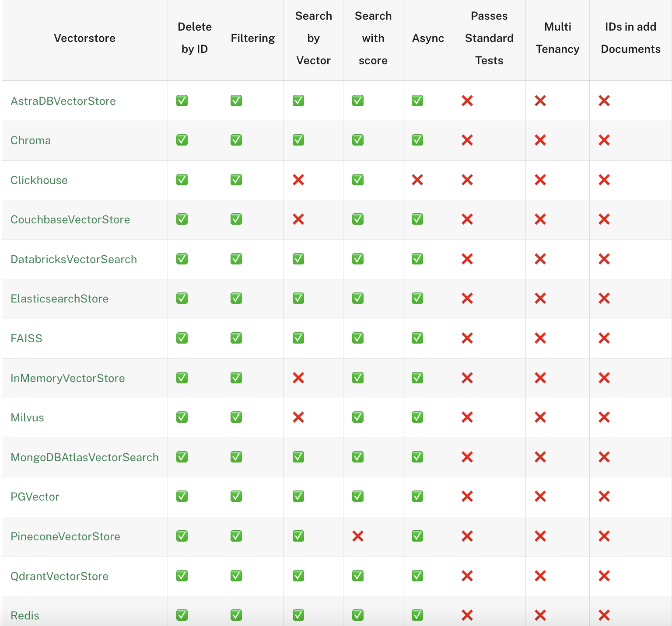The width and height of the screenshot is (672, 626).
Task: Open the MongoDBAtlasVectorSearch link
Action: pos(84,457)
